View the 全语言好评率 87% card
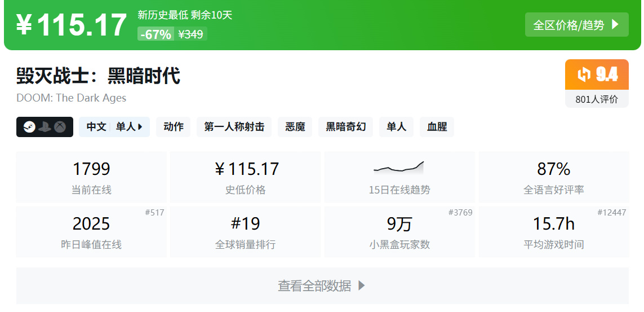This screenshot has height=312, width=644. click(x=553, y=177)
